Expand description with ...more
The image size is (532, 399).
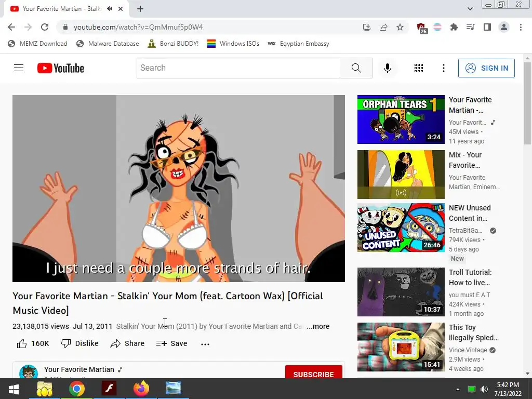[x=318, y=326]
